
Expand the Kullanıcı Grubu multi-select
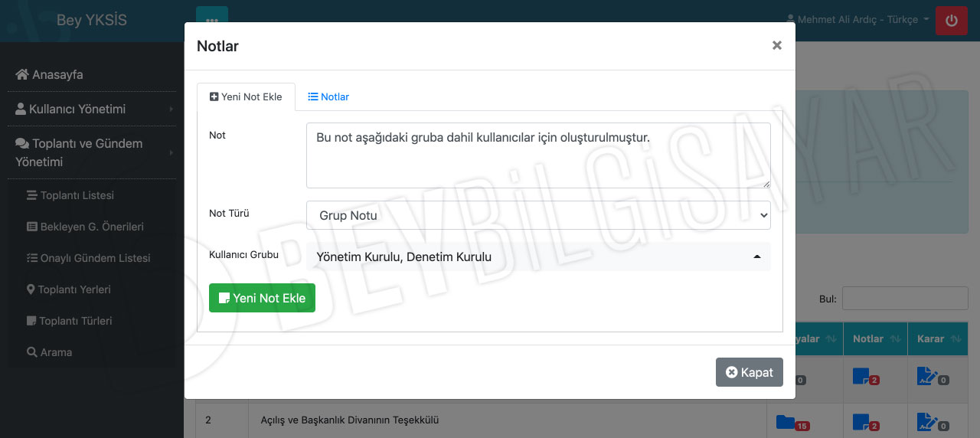(537, 257)
